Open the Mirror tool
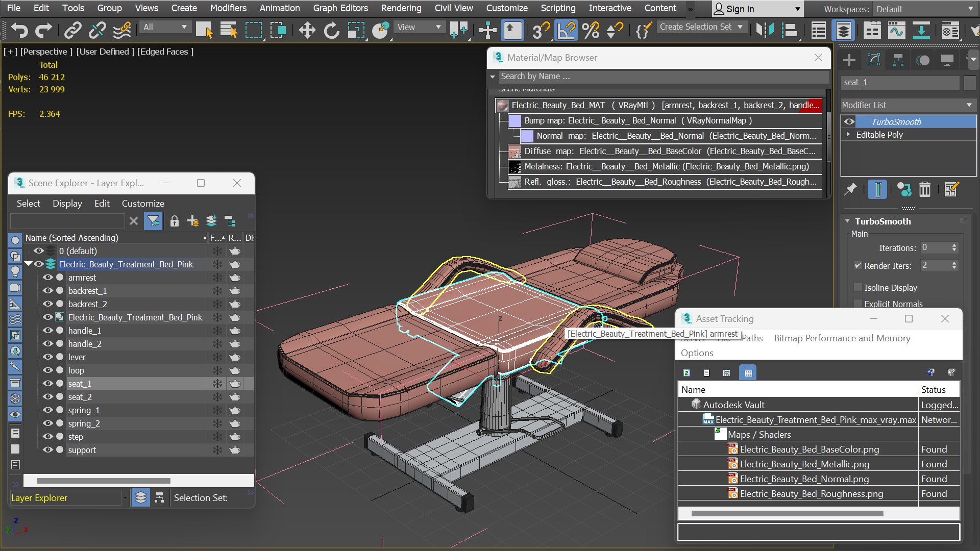This screenshot has height=551, width=980. (x=765, y=31)
